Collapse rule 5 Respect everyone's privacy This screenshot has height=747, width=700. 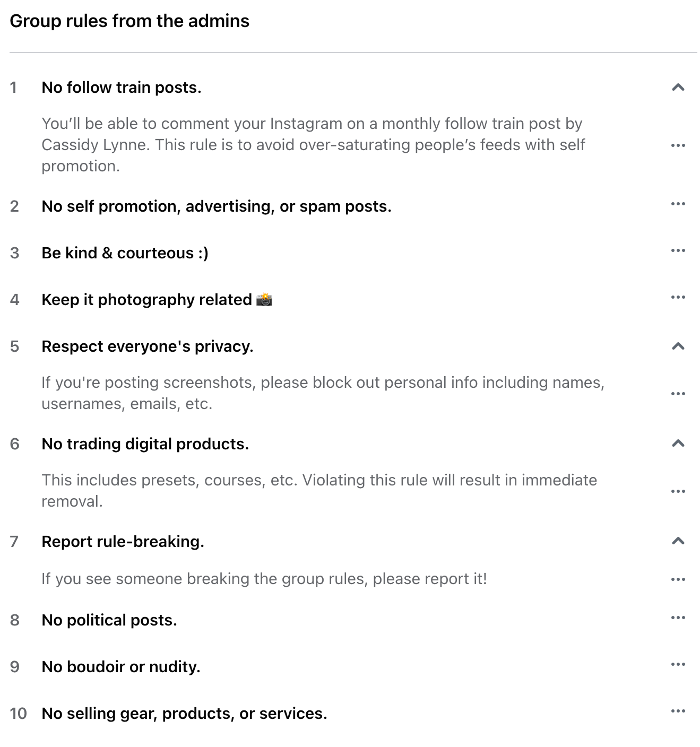678,346
